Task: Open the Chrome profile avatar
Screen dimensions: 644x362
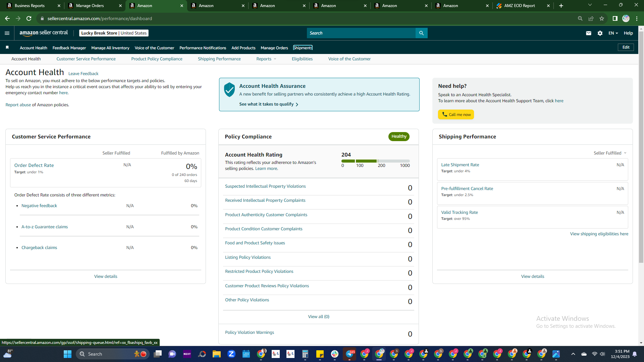Action: click(626, 18)
